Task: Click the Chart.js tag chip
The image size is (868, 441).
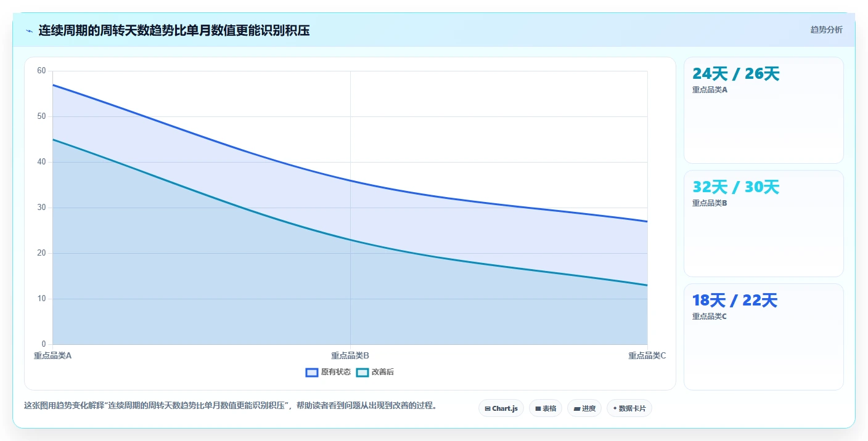Action: coord(501,408)
